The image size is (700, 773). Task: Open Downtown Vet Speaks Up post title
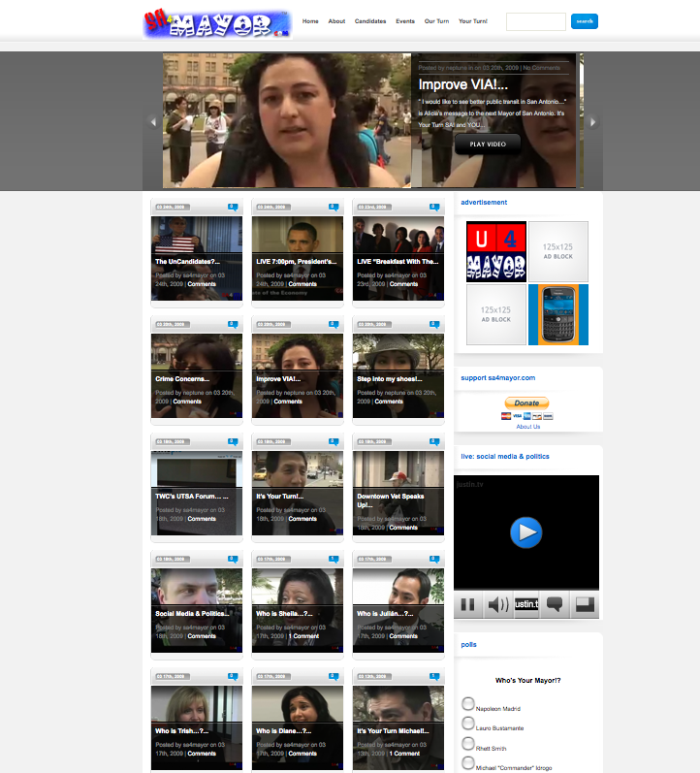tap(391, 500)
